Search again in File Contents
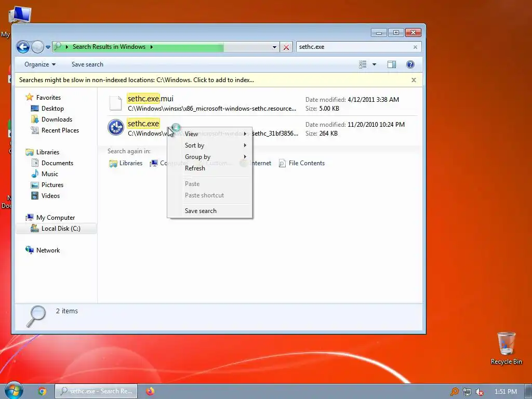Viewport: 532px width, 399px height. 302,163
